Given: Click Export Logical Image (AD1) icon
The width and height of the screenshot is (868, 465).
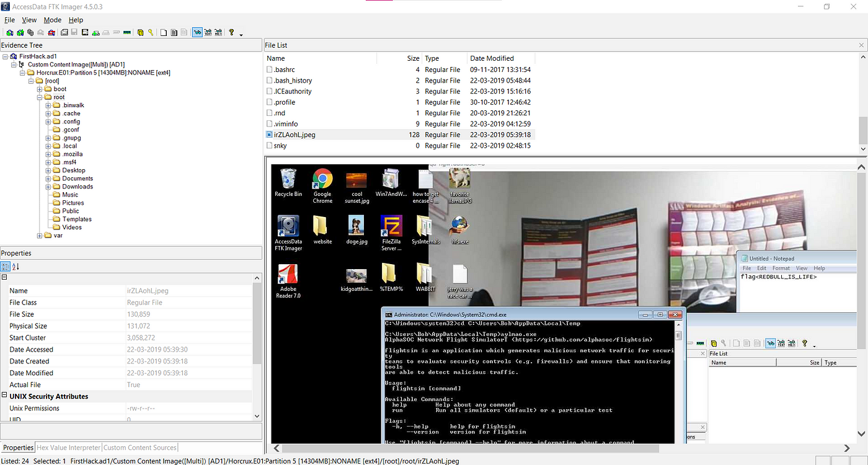Looking at the screenshot, I should (85, 32).
